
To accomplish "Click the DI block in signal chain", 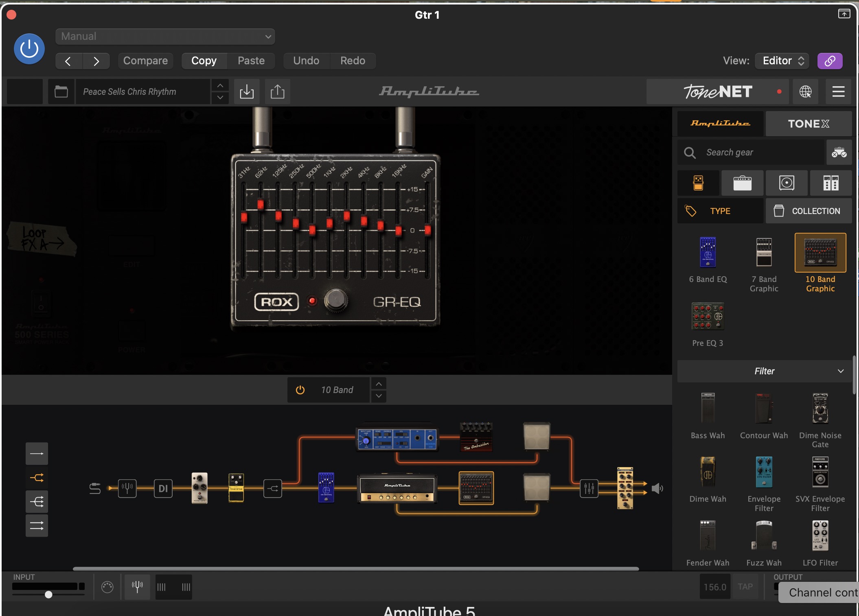I will (x=163, y=488).
